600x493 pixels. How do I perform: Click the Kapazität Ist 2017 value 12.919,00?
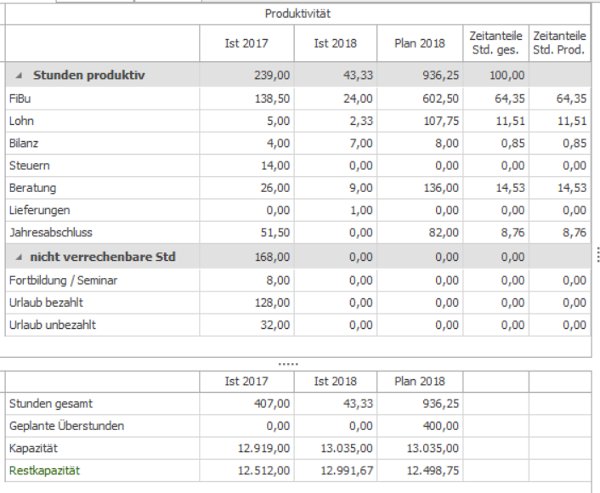pyautogui.click(x=264, y=448)
